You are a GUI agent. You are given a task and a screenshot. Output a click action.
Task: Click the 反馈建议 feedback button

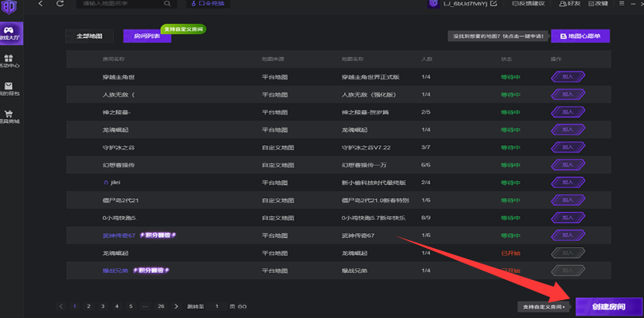(528, 4)
